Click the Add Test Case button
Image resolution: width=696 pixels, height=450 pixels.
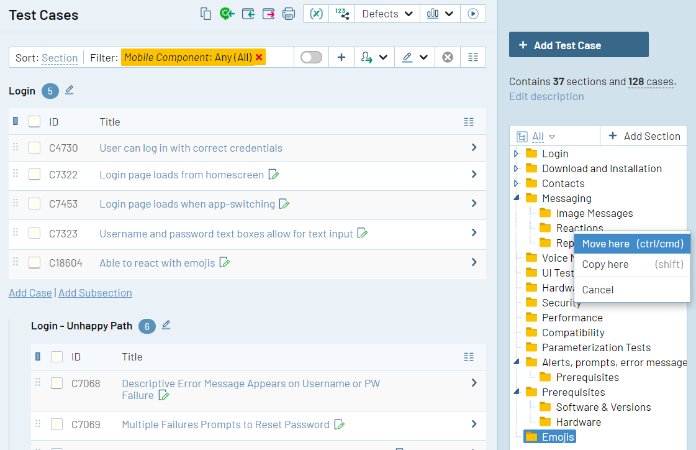click(578, 45)
